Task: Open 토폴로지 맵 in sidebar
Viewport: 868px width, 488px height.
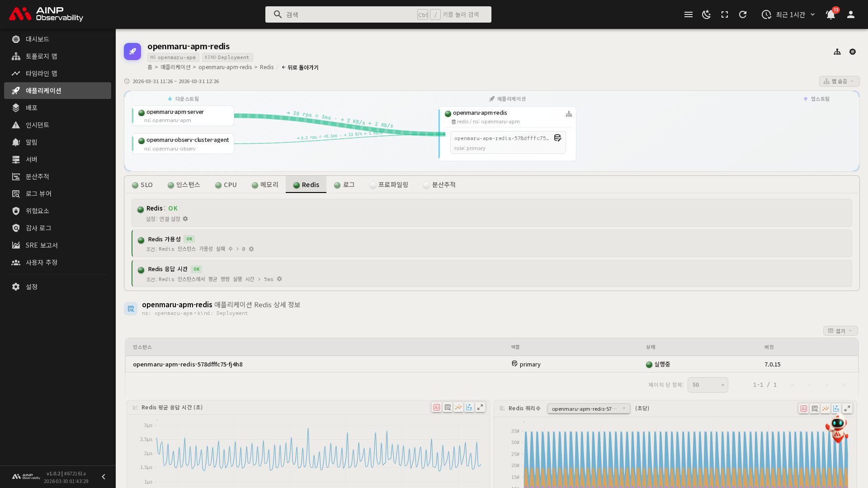Action: point(41,56)
